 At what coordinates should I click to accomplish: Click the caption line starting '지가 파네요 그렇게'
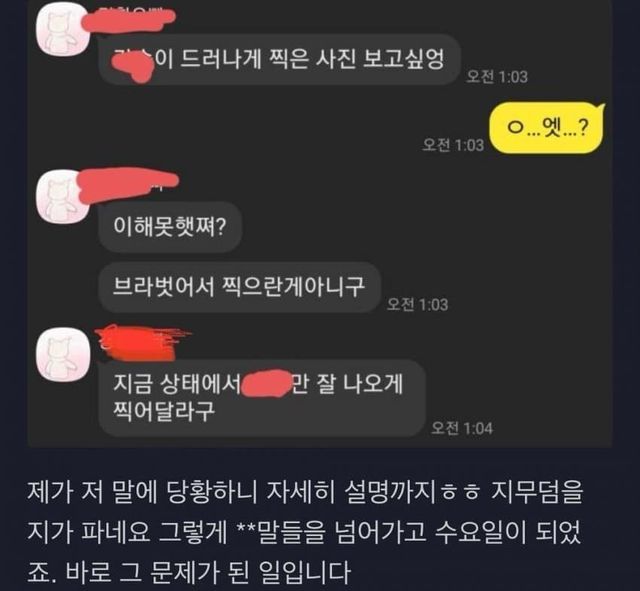pos(304,533)
